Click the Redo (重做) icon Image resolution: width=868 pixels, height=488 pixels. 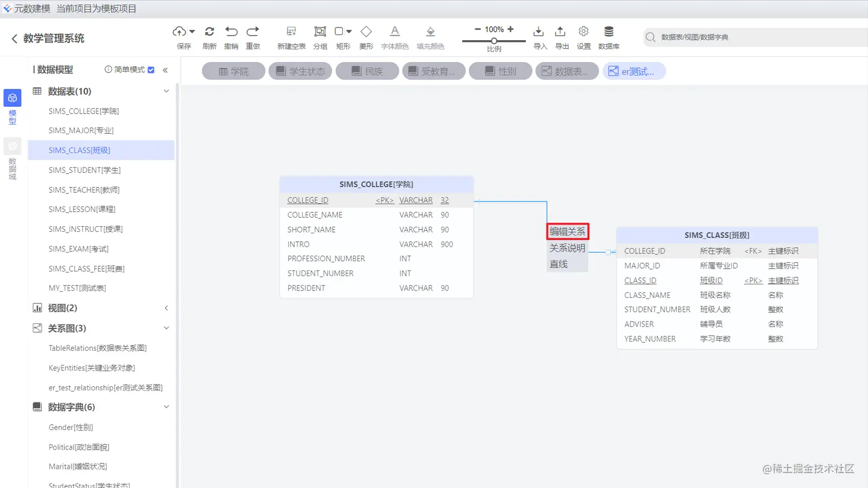click(253, 32)
